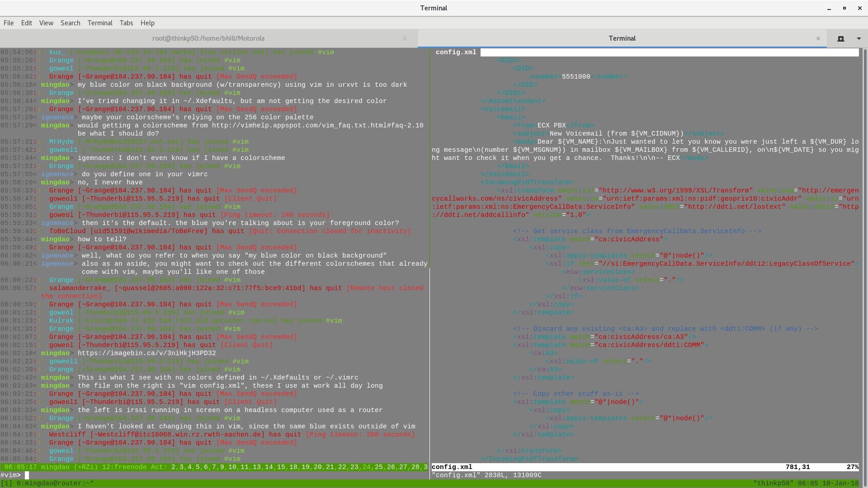This screenshot has height=488, width=868.
Task: Open the Help menu
Action: pyautogui.click(x=147, y=23)
